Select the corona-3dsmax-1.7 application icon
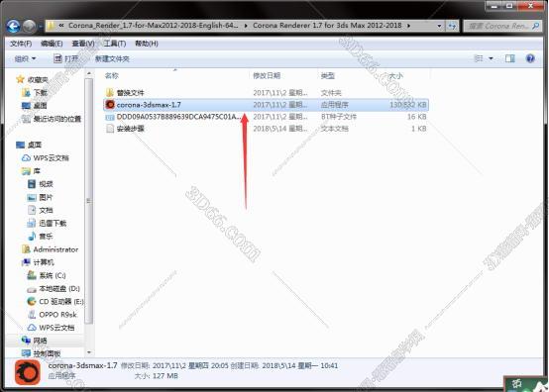This screenshot has height=392, width=549. pyautogui.click(x=110, y=105)
